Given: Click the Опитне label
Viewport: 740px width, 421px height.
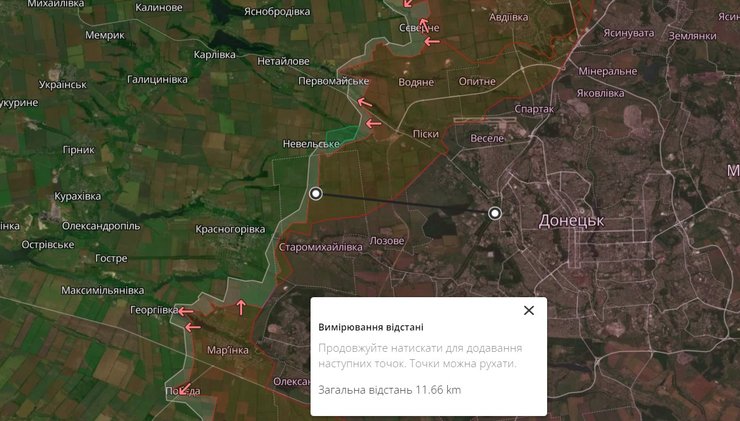Looking at the screenshot, I should (x=477, y=82).
